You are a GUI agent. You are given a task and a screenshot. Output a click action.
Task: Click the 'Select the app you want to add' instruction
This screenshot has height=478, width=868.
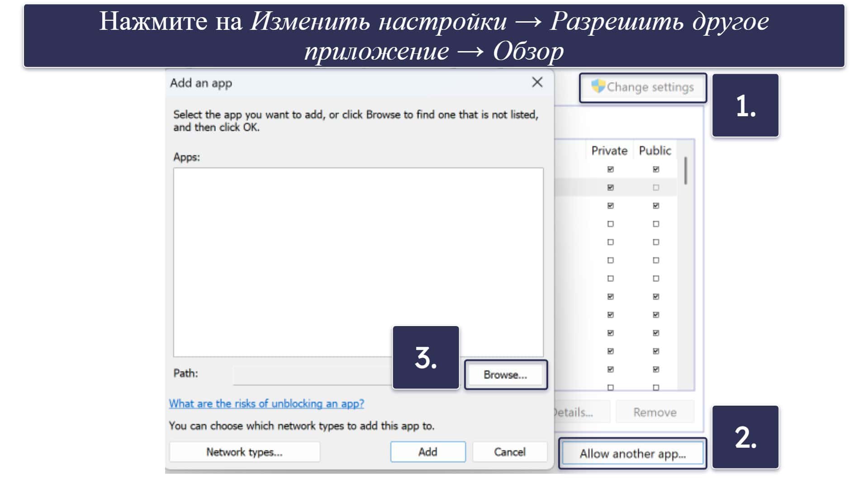(x=356, y=121)
